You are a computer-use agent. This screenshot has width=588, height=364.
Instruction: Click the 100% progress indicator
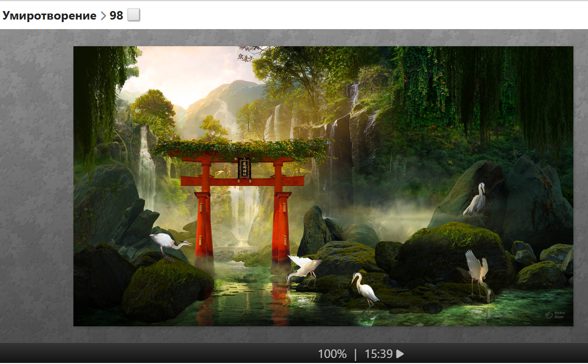pyautogui.click(x=332, y=354)
